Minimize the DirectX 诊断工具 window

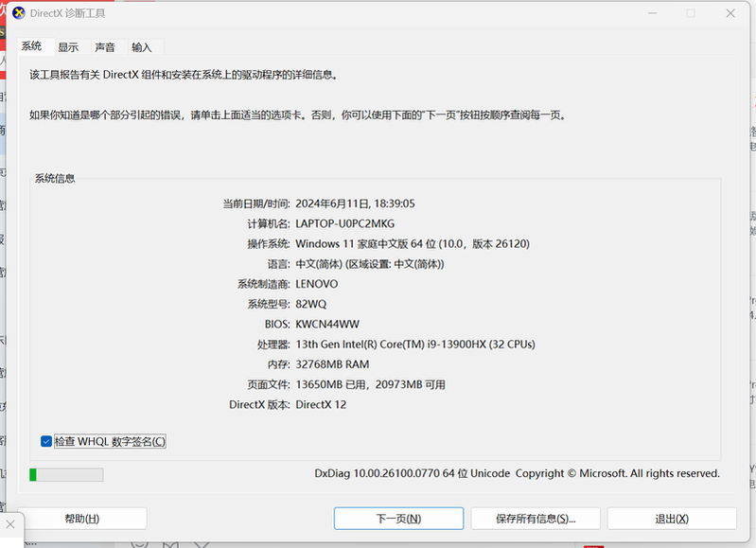click(651, 13)
